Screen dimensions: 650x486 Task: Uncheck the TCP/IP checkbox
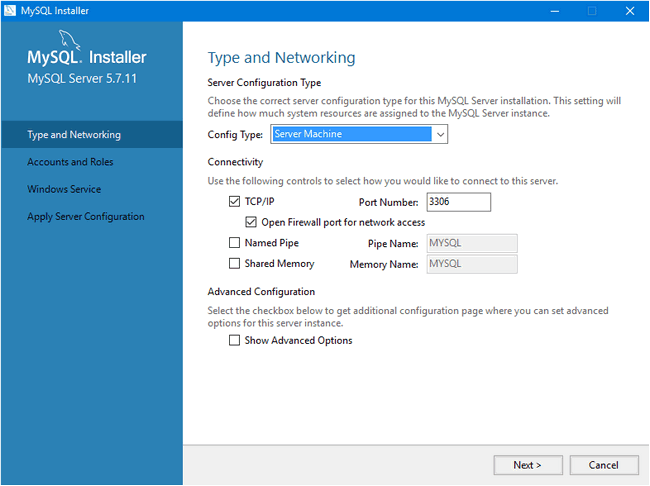point(235,202)
